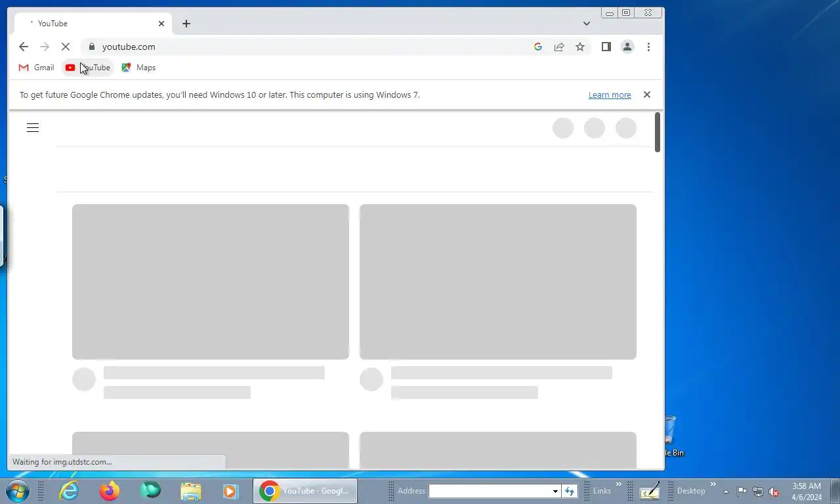The height and width of the screenshot is (504, 840).
Task: Open Action Center flag icon
Action: [x=742, y=492]
